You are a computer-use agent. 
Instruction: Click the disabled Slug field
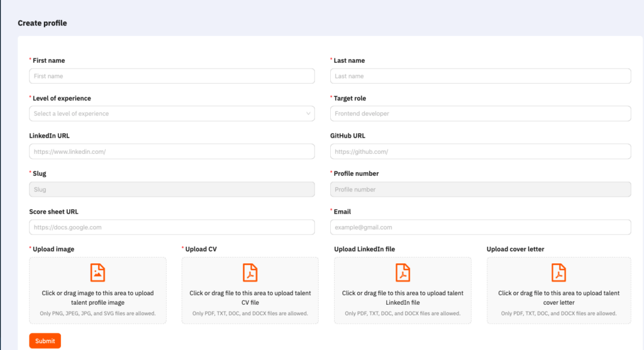[172, 190]
